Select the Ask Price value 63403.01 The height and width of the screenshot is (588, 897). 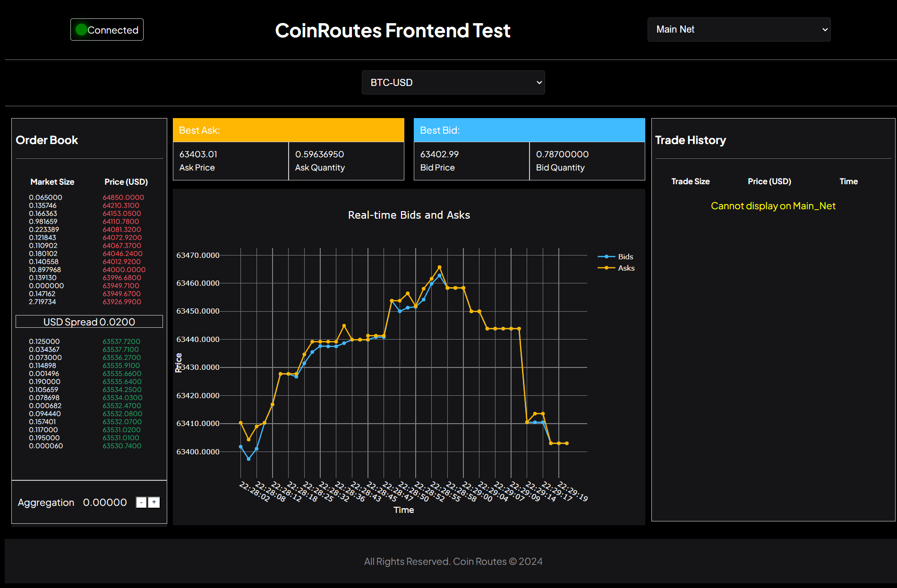198,154
